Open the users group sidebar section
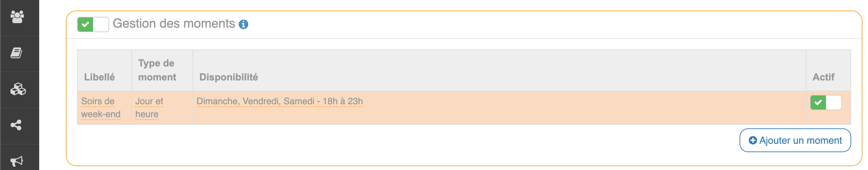 click(x=17, y=17)
